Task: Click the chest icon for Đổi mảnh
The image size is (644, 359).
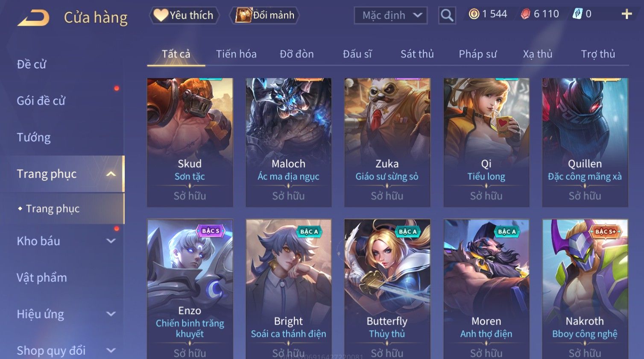Action: [x=243, y=15]
